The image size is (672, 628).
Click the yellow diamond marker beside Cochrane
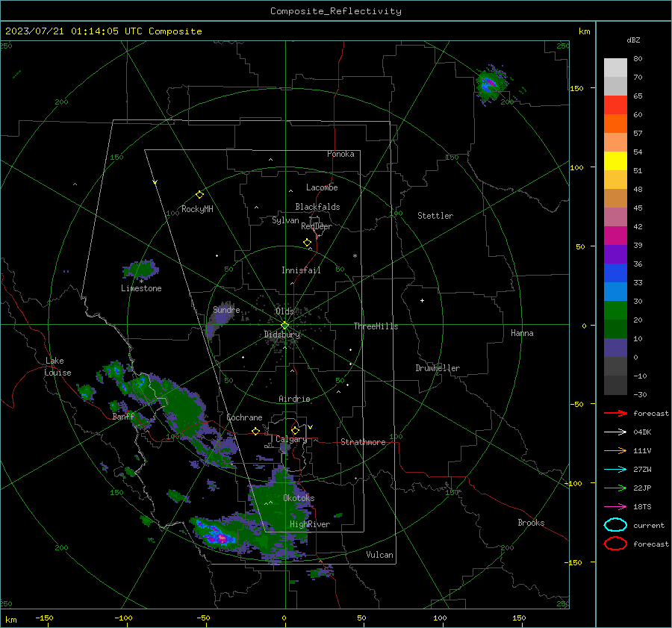pyautogui.click(x=255, y=432)
